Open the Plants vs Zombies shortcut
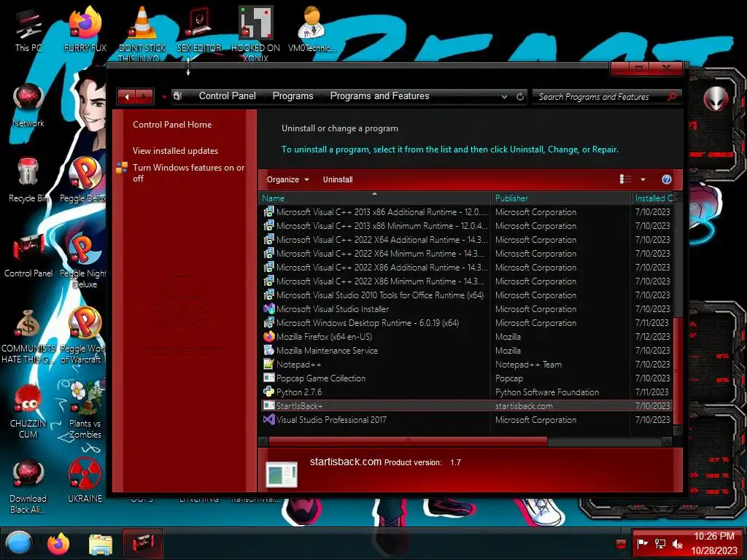 [x=85, y=411]
